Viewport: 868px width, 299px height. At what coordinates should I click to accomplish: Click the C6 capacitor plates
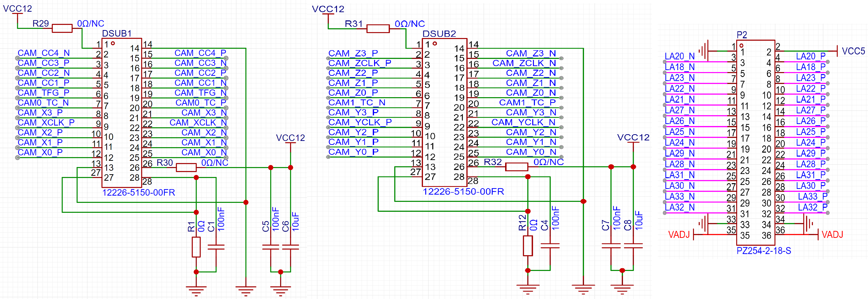290,247
